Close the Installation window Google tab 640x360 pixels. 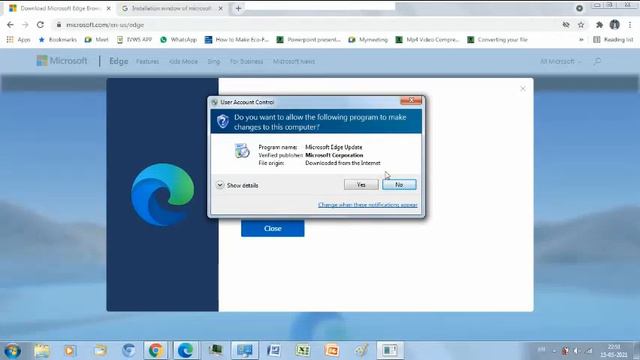(221, 8)
